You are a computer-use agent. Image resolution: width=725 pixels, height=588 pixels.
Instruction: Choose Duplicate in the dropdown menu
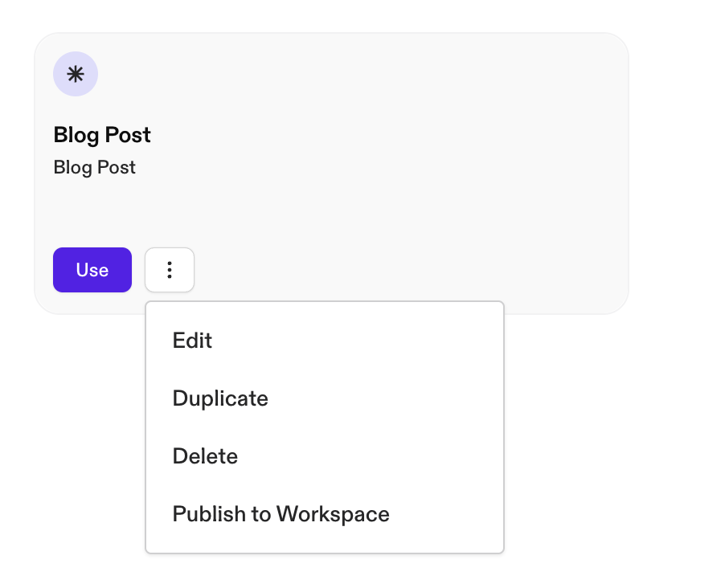[x=220, y=398]
